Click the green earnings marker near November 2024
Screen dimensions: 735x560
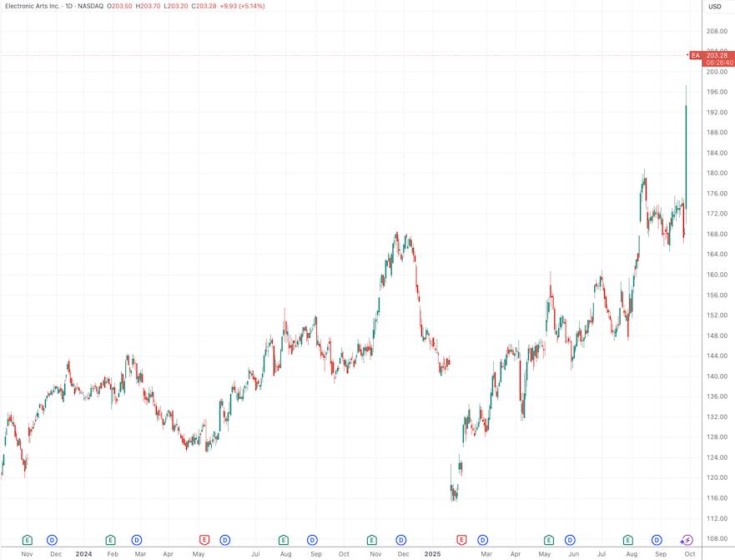(370, 541)
